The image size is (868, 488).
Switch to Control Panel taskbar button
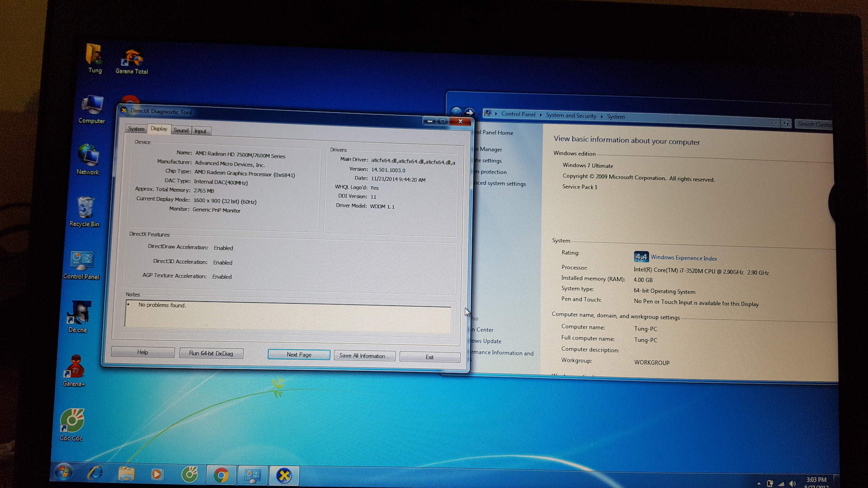coord(252,475)
